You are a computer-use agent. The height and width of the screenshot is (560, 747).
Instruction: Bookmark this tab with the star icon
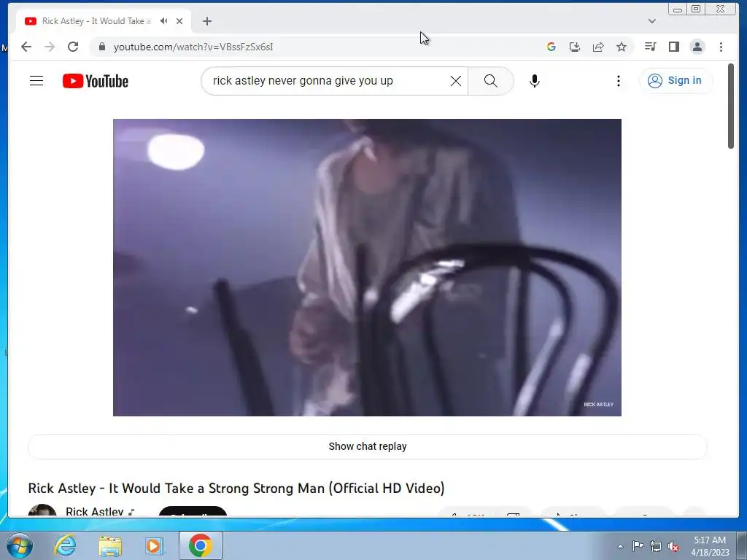622,47
